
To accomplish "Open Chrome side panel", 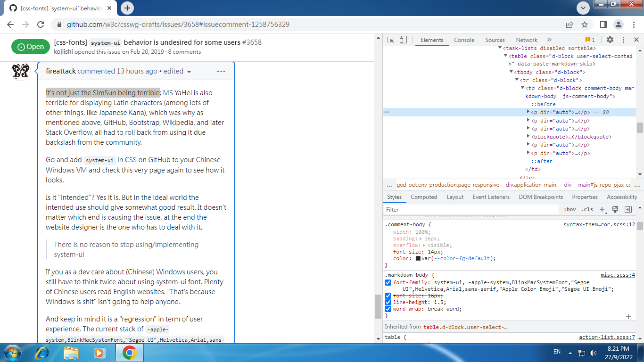I will 603,25.
